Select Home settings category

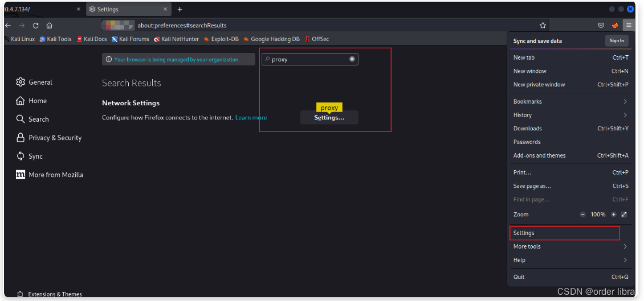click(x=31, y=101)
